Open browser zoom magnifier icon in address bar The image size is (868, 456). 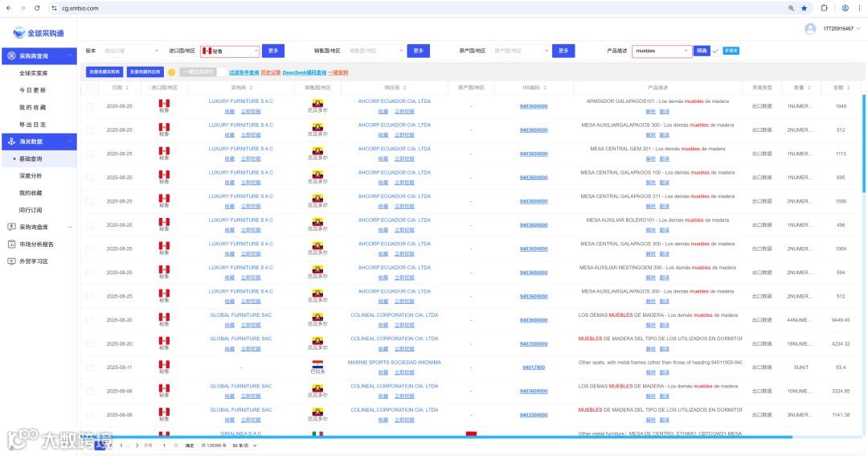(791, 8)
